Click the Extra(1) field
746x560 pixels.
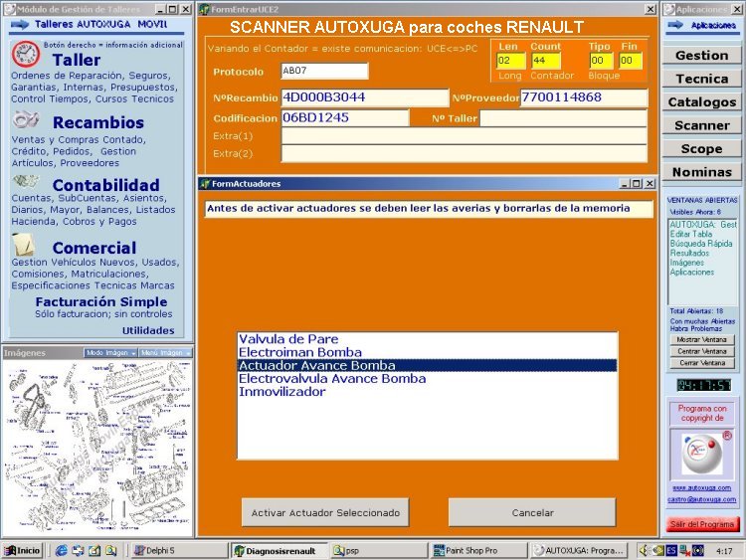point(464,136)
